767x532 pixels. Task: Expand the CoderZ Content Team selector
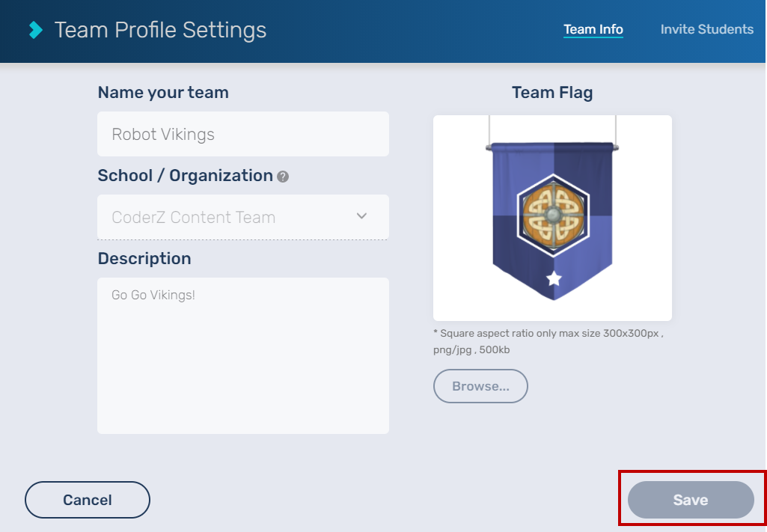coord(243,217)
